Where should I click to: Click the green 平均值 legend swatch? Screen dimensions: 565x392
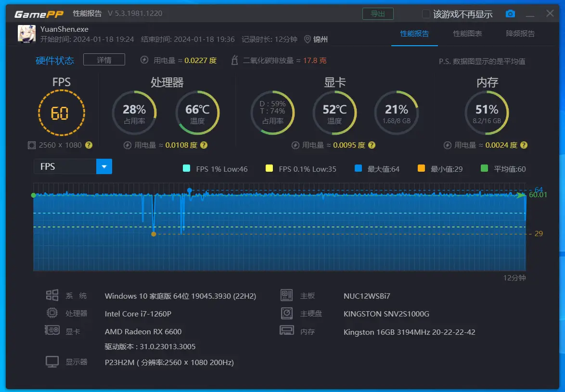click(484, 168)
